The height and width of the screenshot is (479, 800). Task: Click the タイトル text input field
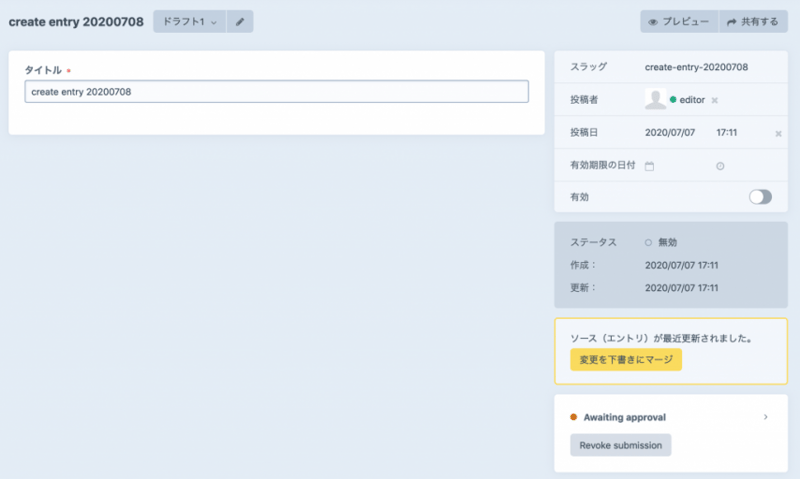(276, 91)
